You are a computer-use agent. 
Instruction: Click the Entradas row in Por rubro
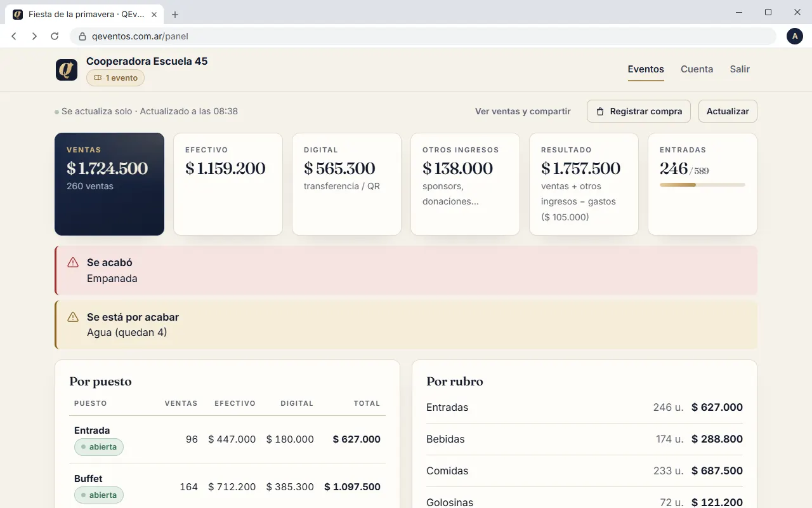584,408
